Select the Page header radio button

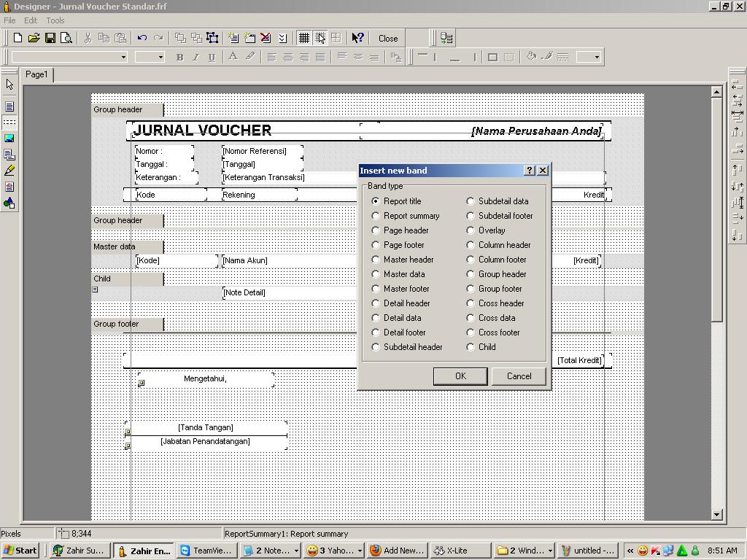(376, 230)
